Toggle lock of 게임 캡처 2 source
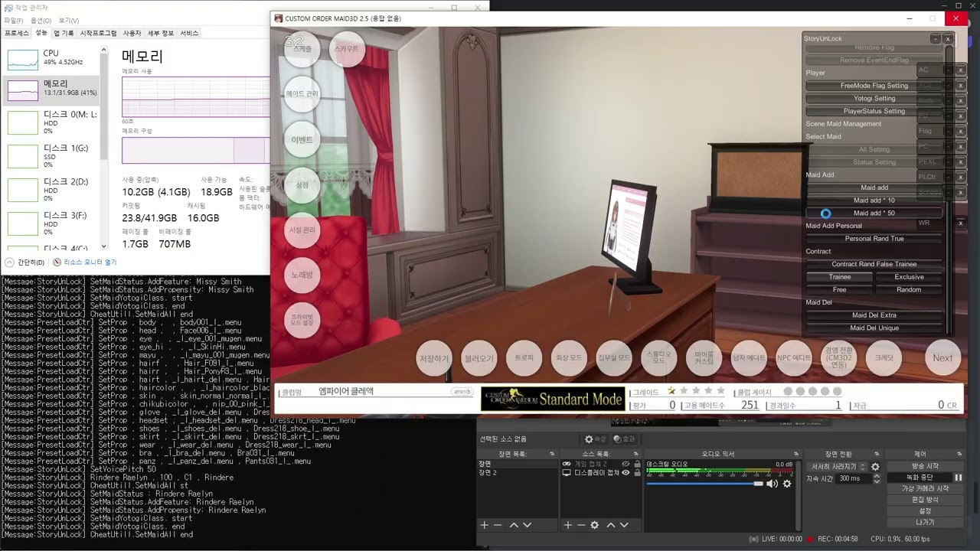This screenshot has height=551, width=980. click(x=637, y=464)
